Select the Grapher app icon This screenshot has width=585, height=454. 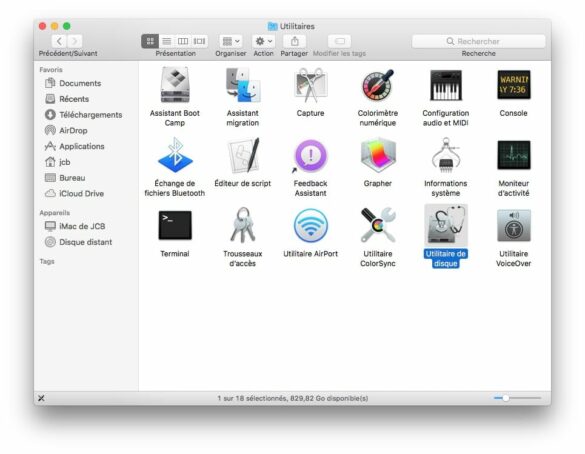pos(378,155)
